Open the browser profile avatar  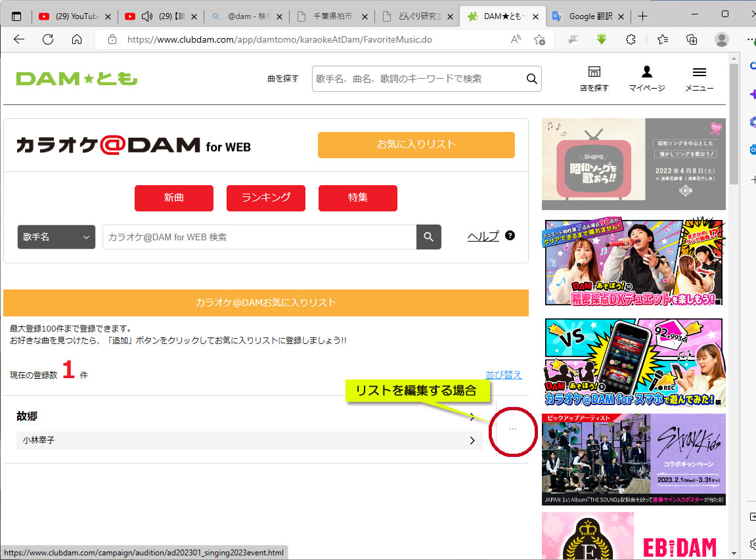pos(722,39)
